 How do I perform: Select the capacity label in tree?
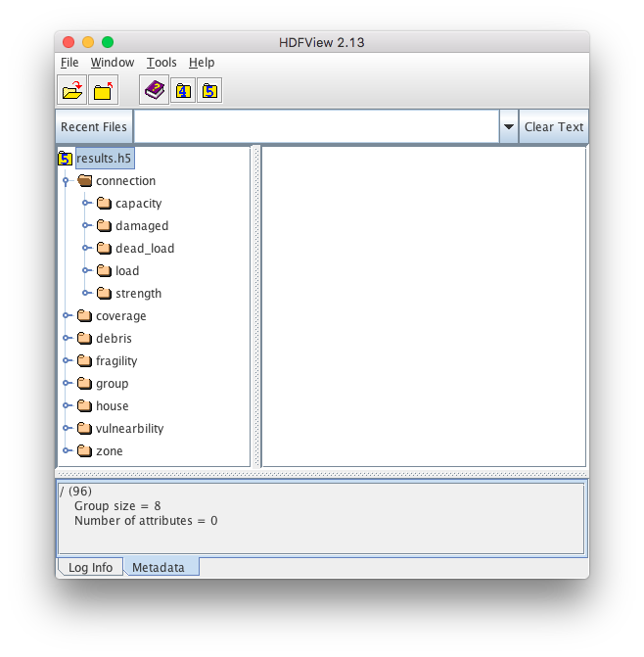(139, 204)
